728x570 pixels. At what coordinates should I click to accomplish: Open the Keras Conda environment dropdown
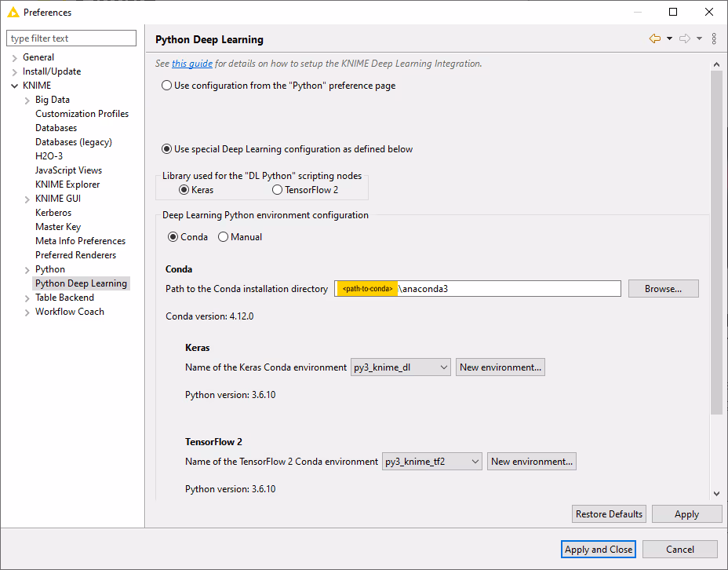coord(401,367)
